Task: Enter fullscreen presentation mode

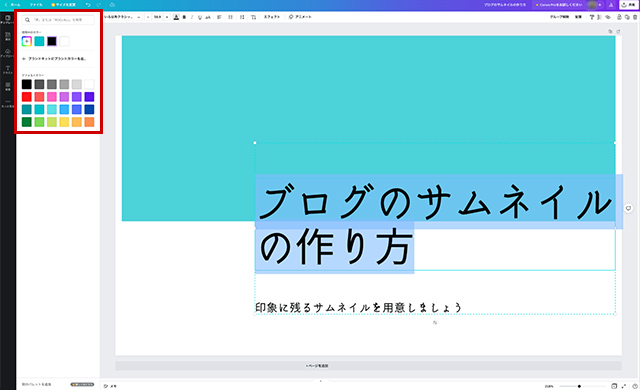Action: click(x=624, y=386)
